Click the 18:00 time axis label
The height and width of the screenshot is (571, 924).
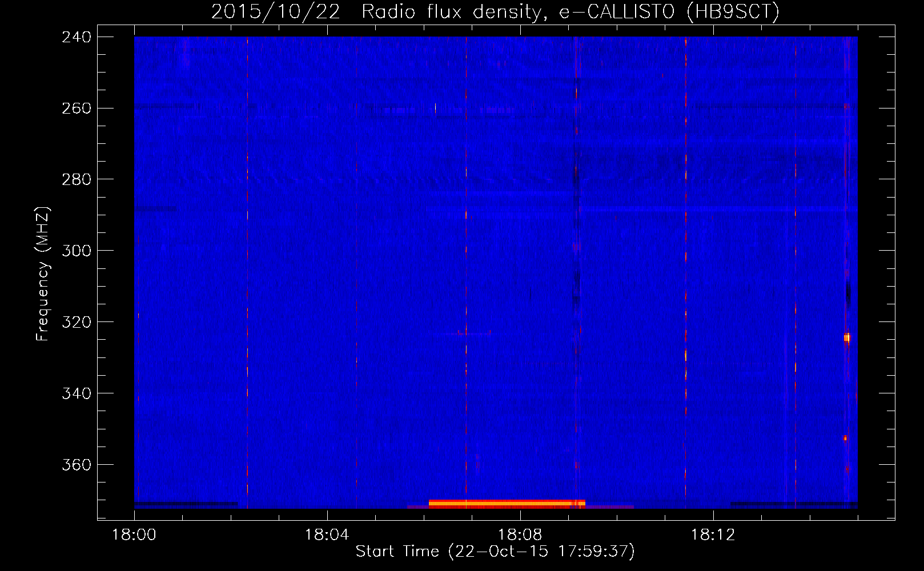point(134,535)
